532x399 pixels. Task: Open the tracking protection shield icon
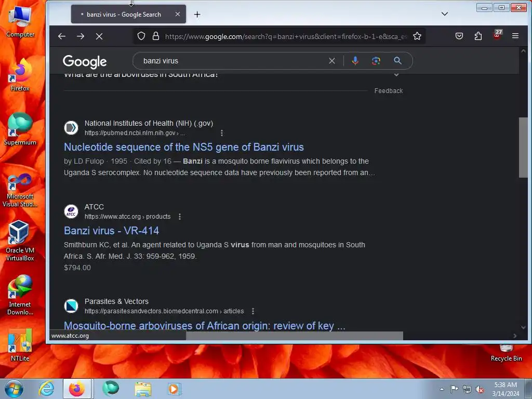coord(141,36)
